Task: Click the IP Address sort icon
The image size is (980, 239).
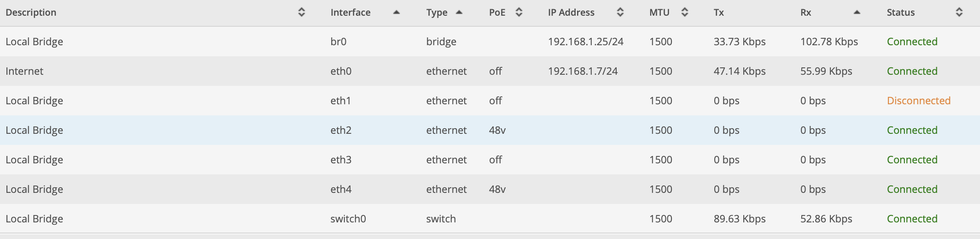Action: click(x=620, y=12)
